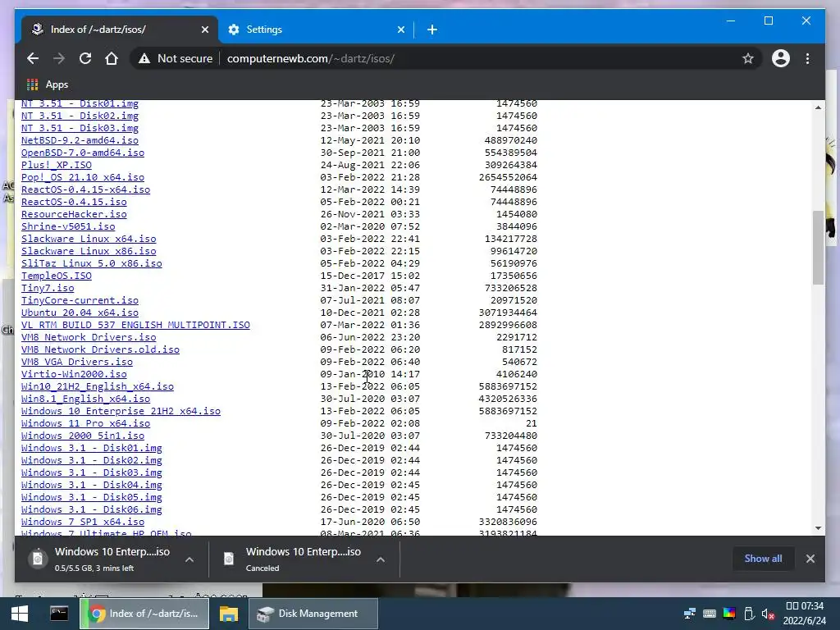
Task: Download Slackware Linux x64.iso
Action: 89,239
